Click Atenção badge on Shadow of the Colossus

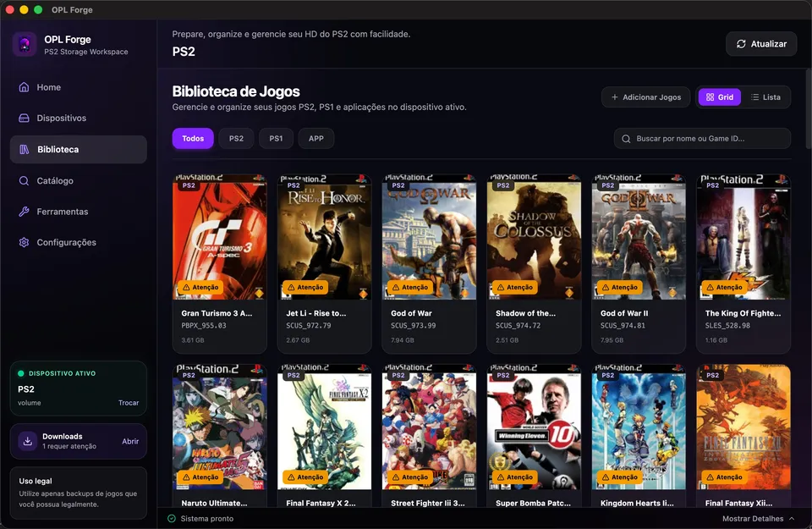(515, 287)
